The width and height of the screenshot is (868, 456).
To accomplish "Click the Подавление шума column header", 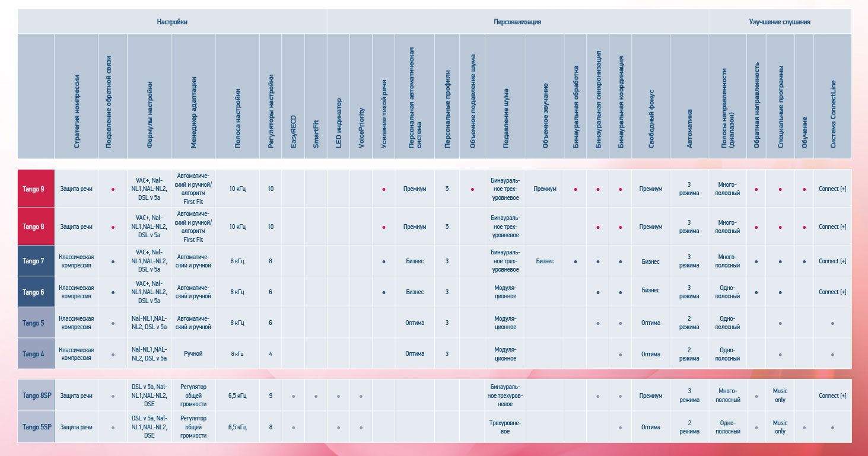I will point(505,111).
